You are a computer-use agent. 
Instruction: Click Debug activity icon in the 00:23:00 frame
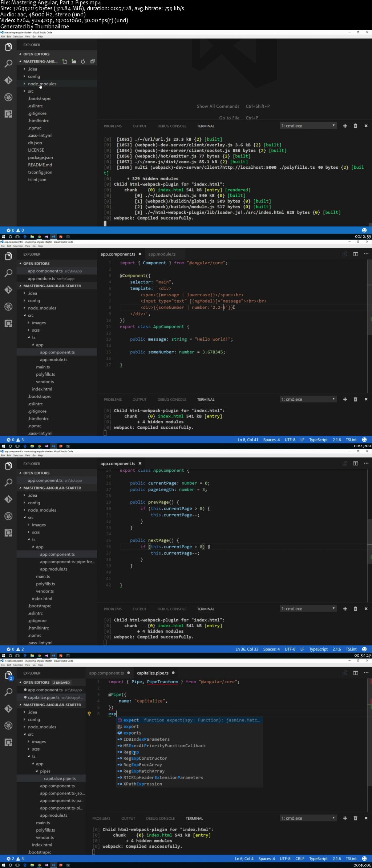[x=8, y=307]
